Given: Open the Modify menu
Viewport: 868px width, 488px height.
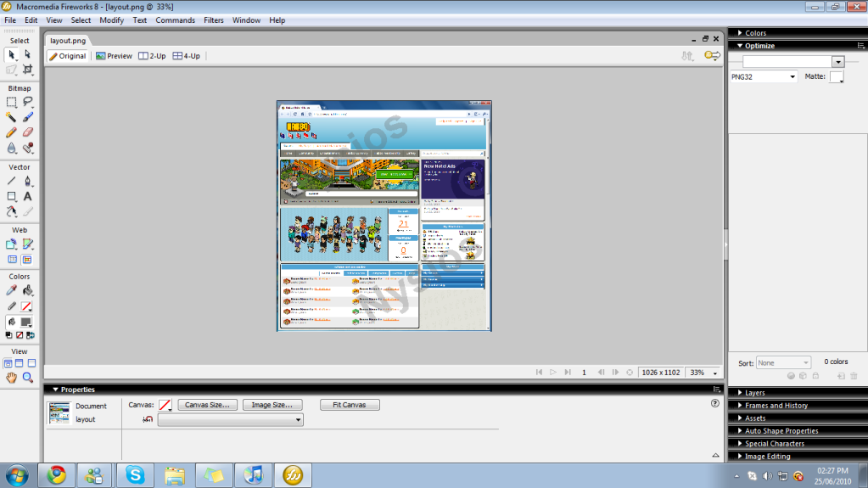Looking at the screenshot, I should tap(111, 20).
